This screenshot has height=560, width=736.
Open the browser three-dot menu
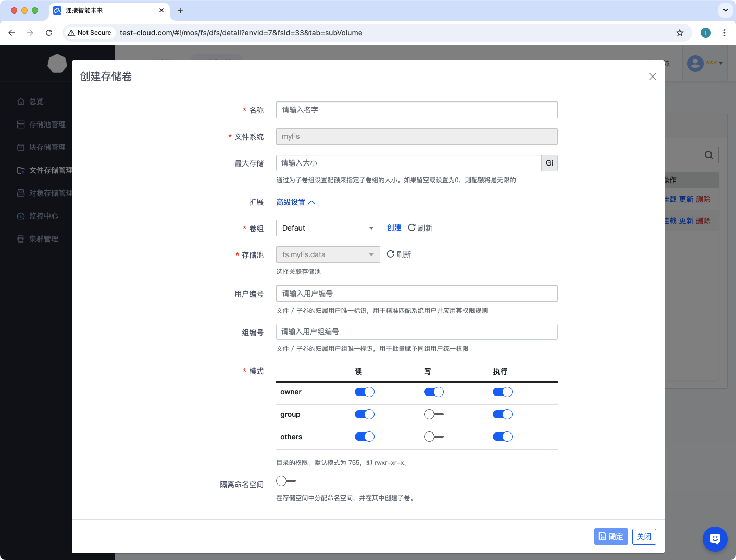(x=724, y=33)
